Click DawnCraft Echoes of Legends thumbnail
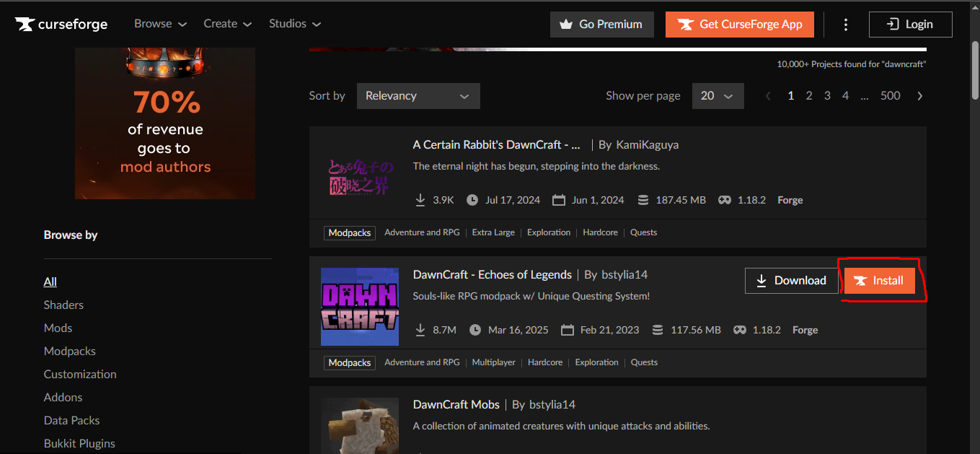The width and height of the screenshot is (980, 454). (x=360, y=307)
